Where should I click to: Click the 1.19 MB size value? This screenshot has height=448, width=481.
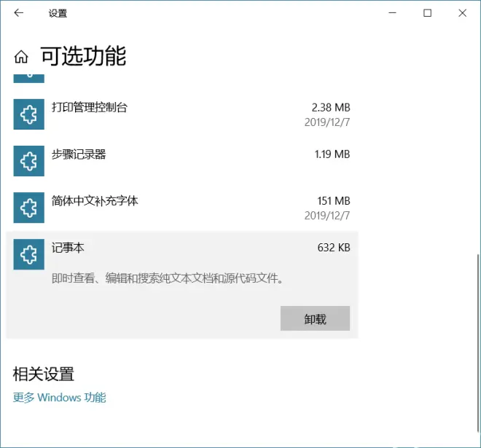332,154
